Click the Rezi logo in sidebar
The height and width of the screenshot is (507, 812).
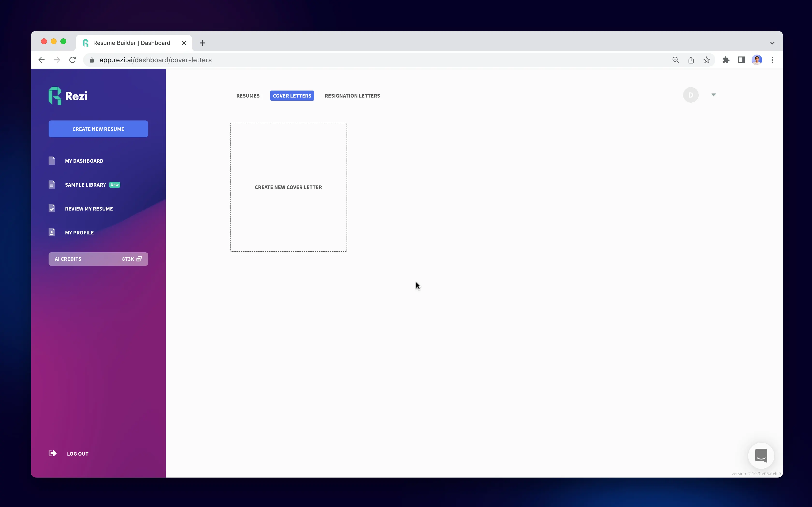[x=68, y=96]
